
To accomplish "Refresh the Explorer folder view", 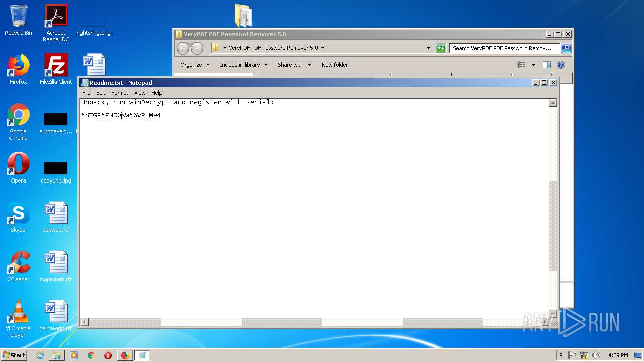I will tap(441, 48).
